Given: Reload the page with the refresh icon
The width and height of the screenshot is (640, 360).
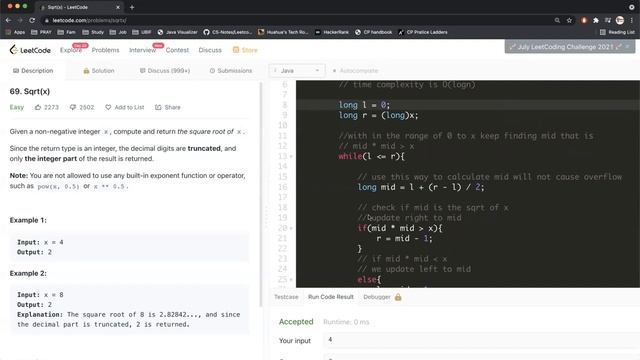Looking at the screenshot, I should click(32, 20).
